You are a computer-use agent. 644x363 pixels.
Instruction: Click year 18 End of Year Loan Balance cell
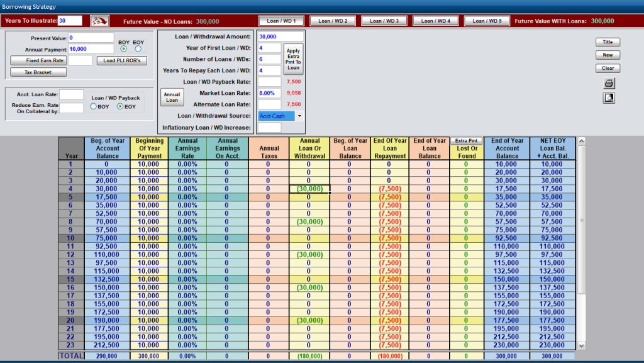[429, 304]
